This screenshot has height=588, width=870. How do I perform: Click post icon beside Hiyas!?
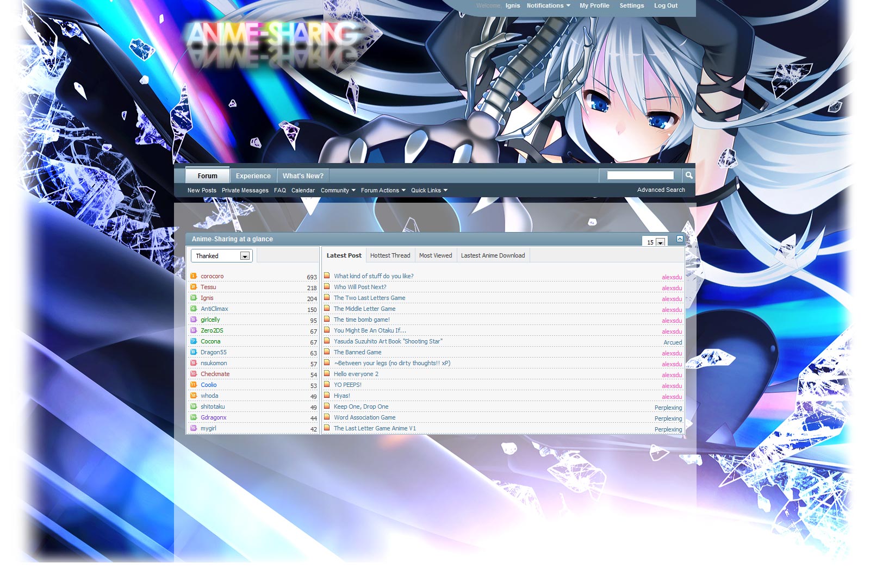pos(327,395)
